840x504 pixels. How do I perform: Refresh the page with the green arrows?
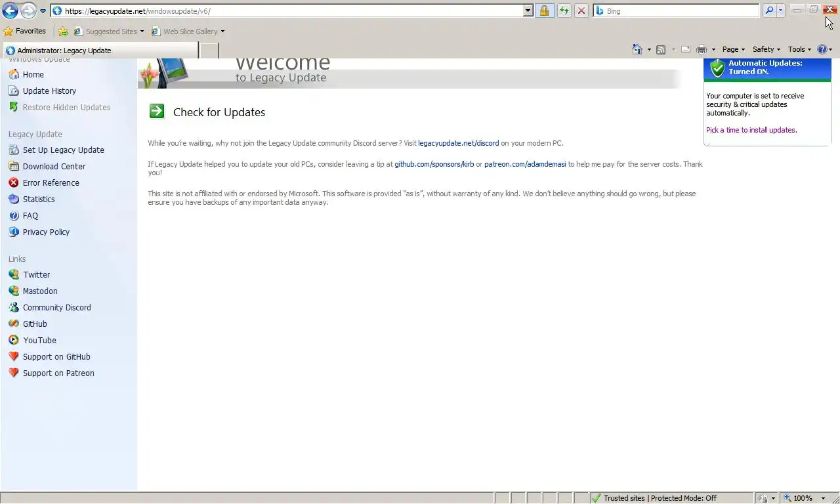pyautogui.click(x=564, y=10)
